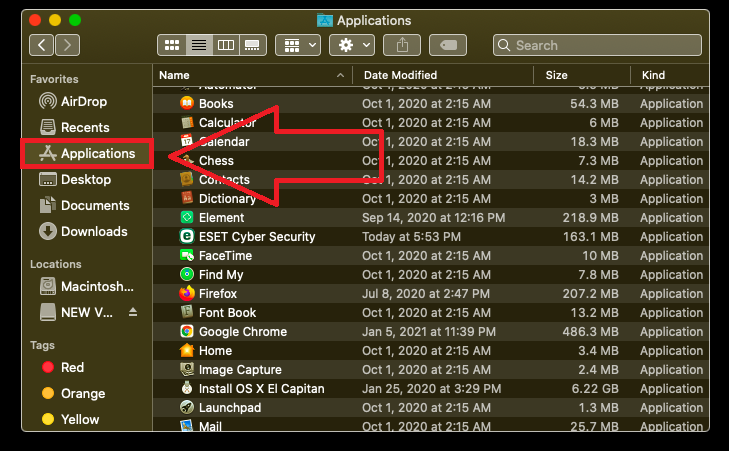Select the Home app icon
Screen dimensions: 729x451
click(x=187, y=350)
